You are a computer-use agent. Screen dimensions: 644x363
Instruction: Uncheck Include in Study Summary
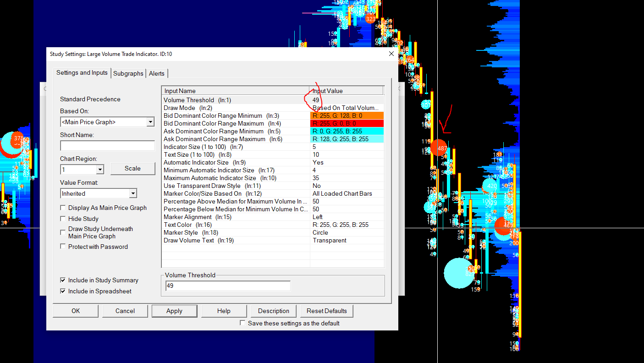click(x=63, y=280)
